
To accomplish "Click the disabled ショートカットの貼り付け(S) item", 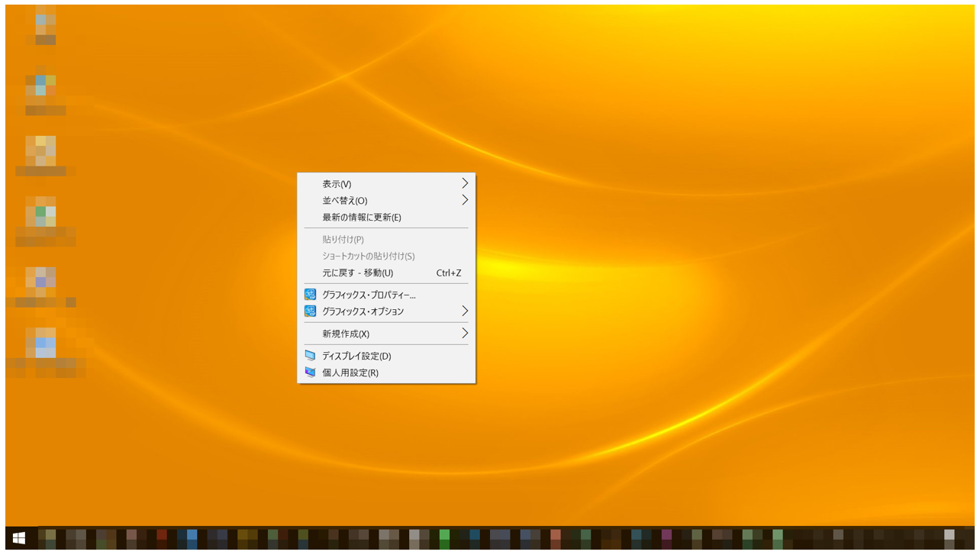I will tap(368, 257).
